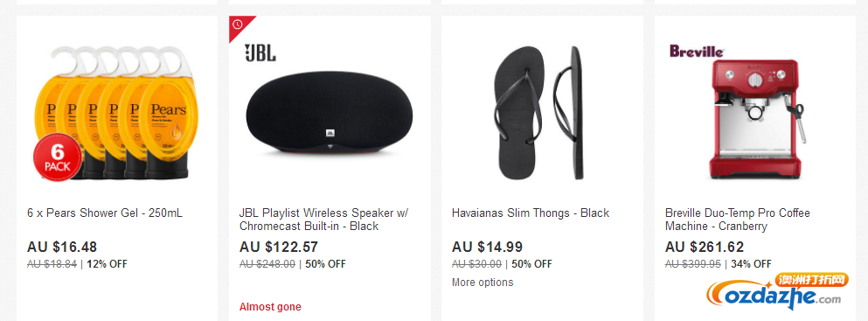Open the red Breville coffee machine image
This screenshot has height=321, width=868.
[x=757, y=119]
